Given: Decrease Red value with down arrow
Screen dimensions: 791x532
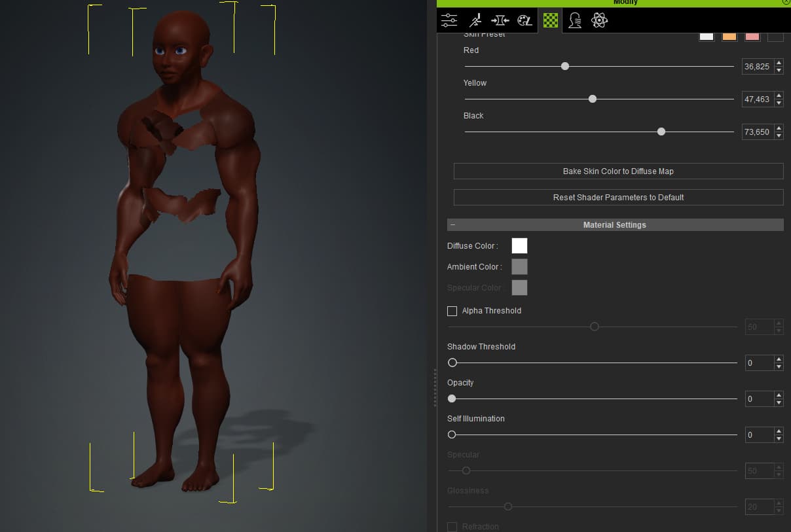Looking at the screenshot, I should pyautogui.click(x=779, y=70).
